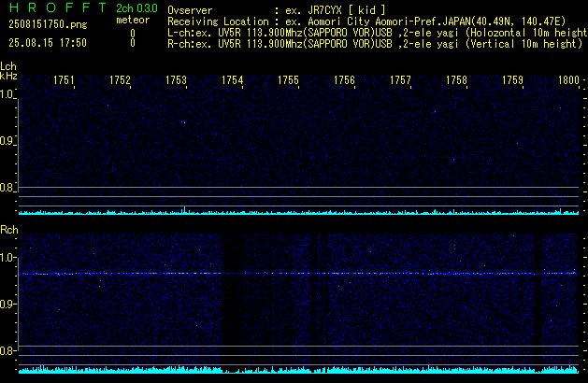Click the L-ch UV5R antenna description line
Image resolution: width=588 pixels, height=383 pixels.
[378, 33]
